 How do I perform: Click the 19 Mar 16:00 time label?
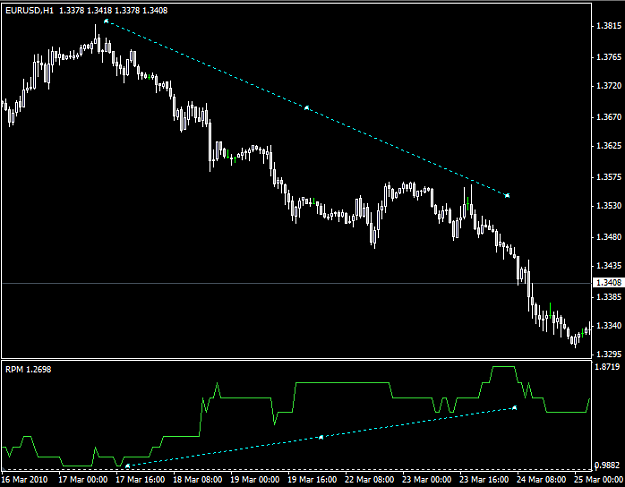pyautogui.click(x=312, y=479)
